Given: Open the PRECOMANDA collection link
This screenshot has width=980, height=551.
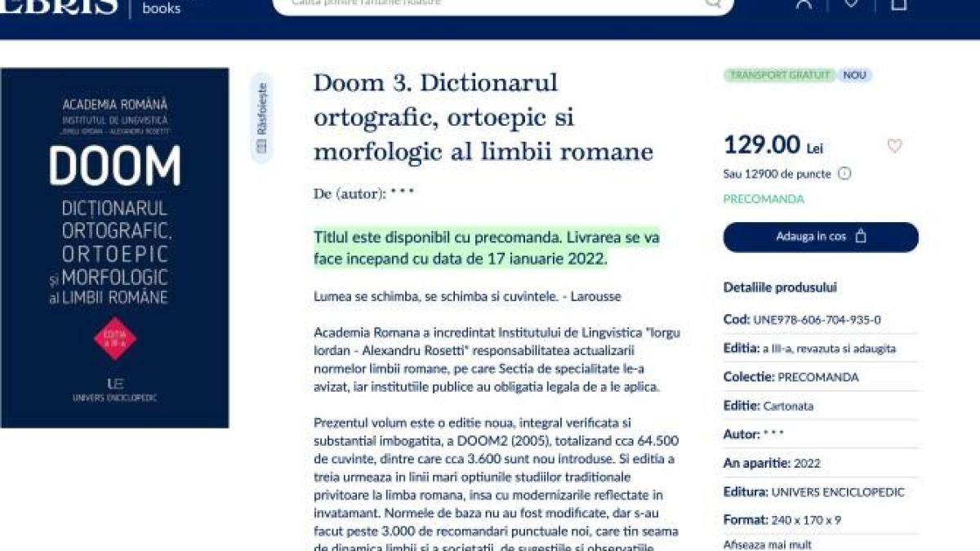Looking at the screenshot, I should click(x=818, y=377).
